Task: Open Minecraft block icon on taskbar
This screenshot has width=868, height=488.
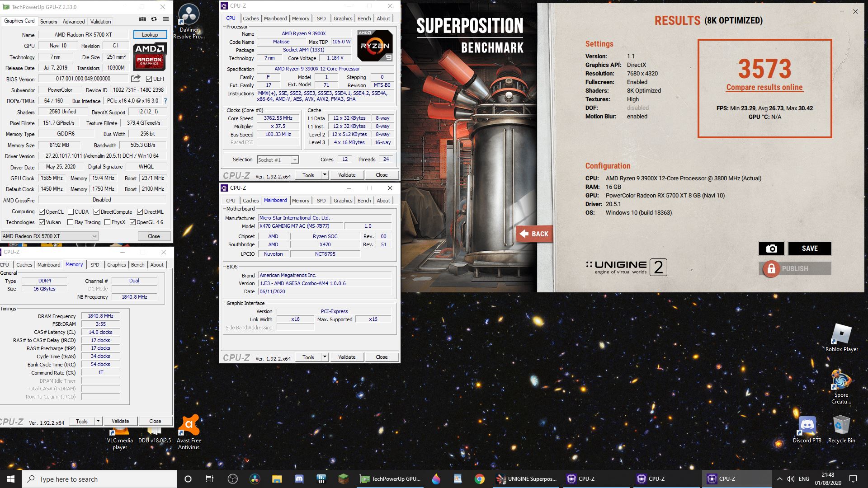Action: 344,479
